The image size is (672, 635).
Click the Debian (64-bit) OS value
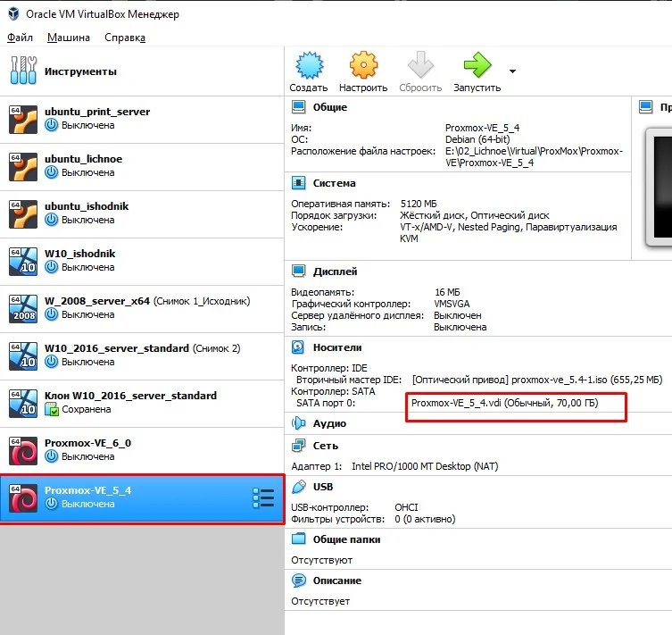point(477,139)
